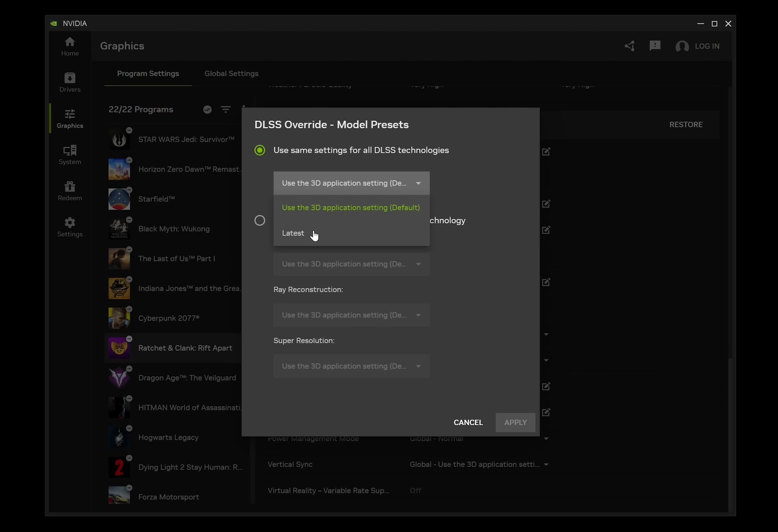Image resolution: width=778 pixels, height=532 pixels.
Task: Select Ratchet & Clank: Rift Apart program
Action: 173,348
